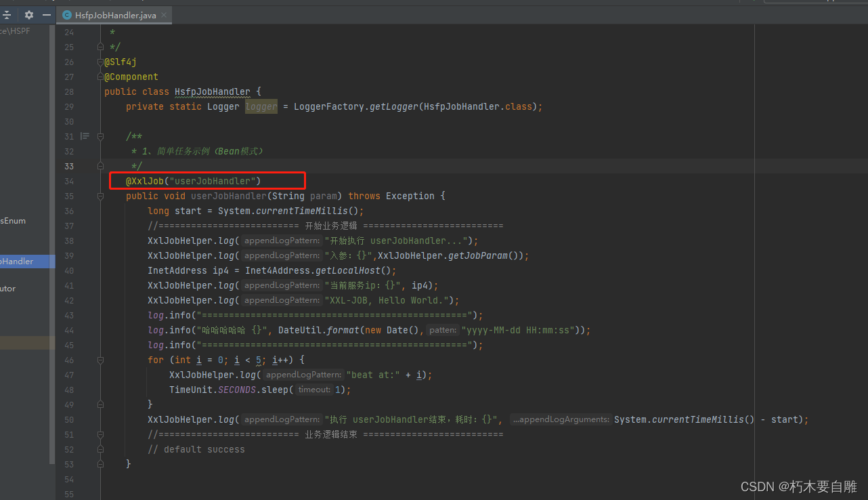
Task: Collapse the Javadoc starting at line 31
Action: (x=100, y=136)
